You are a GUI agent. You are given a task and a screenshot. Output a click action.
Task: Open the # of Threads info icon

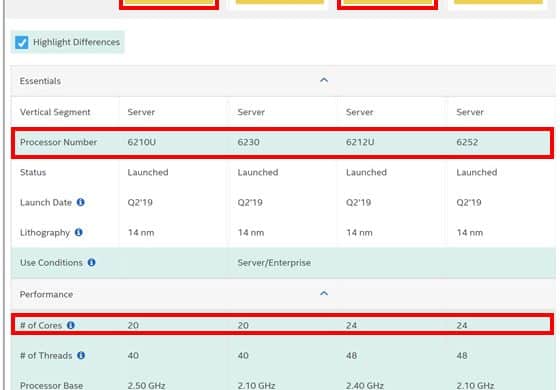(x=81, y=355)
